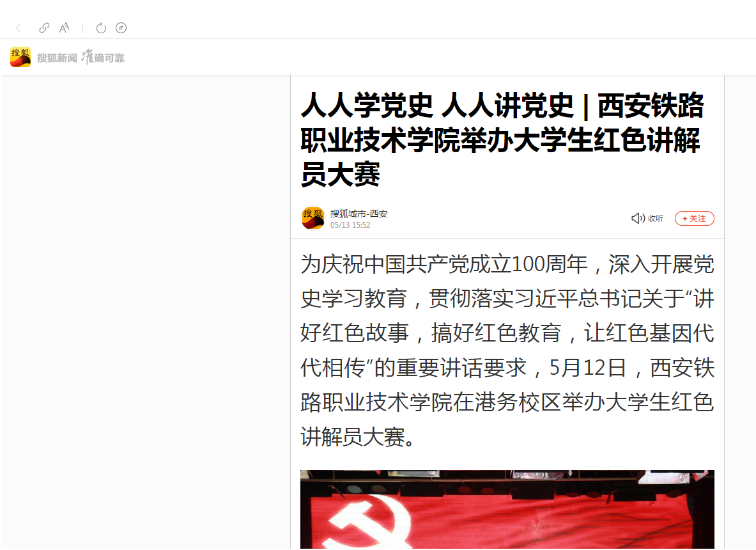
Task: Click the 准确可靠 slogan in header
Action: tap(103, 57)
